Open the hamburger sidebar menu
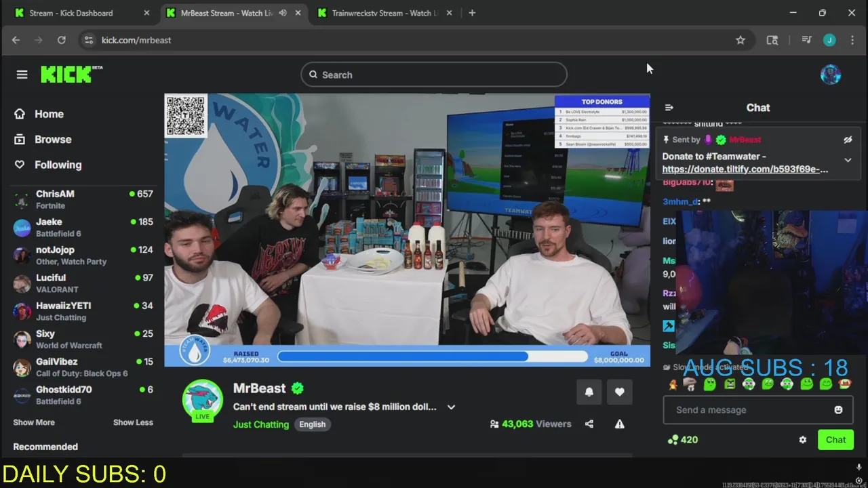 pyautogui.click(x=22, y=75)
